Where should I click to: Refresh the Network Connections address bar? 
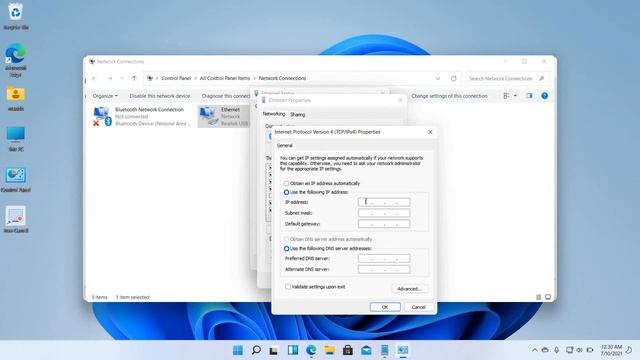453,78
